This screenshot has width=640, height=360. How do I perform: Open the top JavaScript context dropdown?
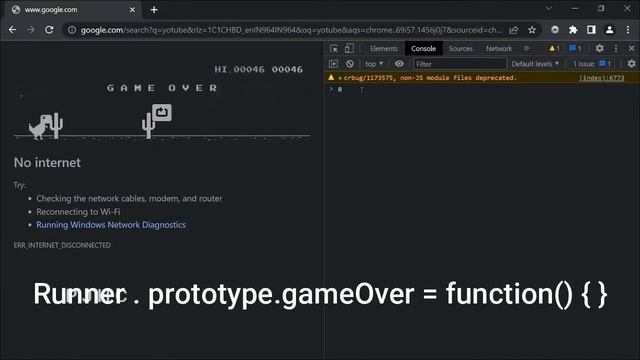(374, 64)
